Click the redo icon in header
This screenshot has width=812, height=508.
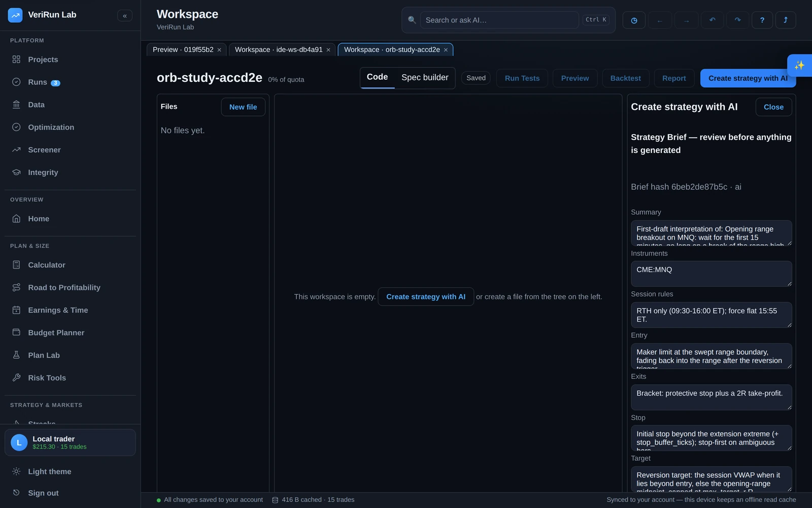tap(737, 20)
